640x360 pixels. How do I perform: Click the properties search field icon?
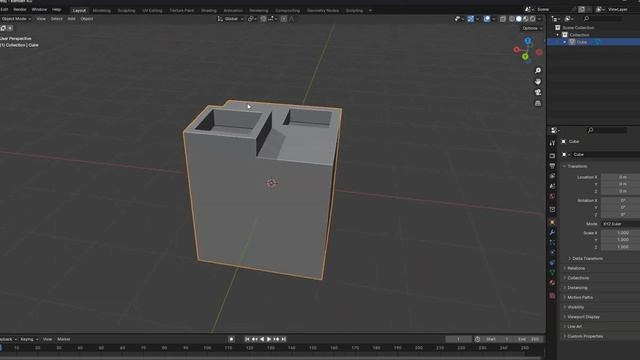click(590, 130)
